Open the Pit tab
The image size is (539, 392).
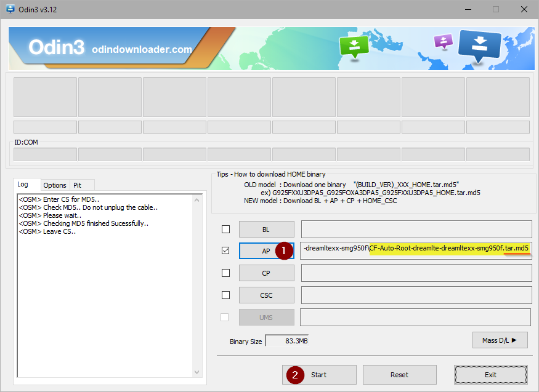pyautogui.click(x=81, y=185)
